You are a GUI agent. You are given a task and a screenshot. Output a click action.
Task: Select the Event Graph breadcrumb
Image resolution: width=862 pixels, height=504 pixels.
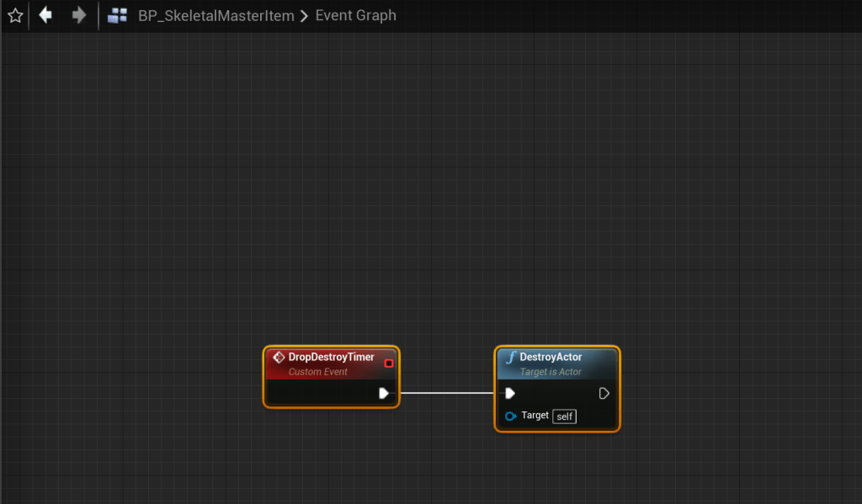(x=355, y=15)
